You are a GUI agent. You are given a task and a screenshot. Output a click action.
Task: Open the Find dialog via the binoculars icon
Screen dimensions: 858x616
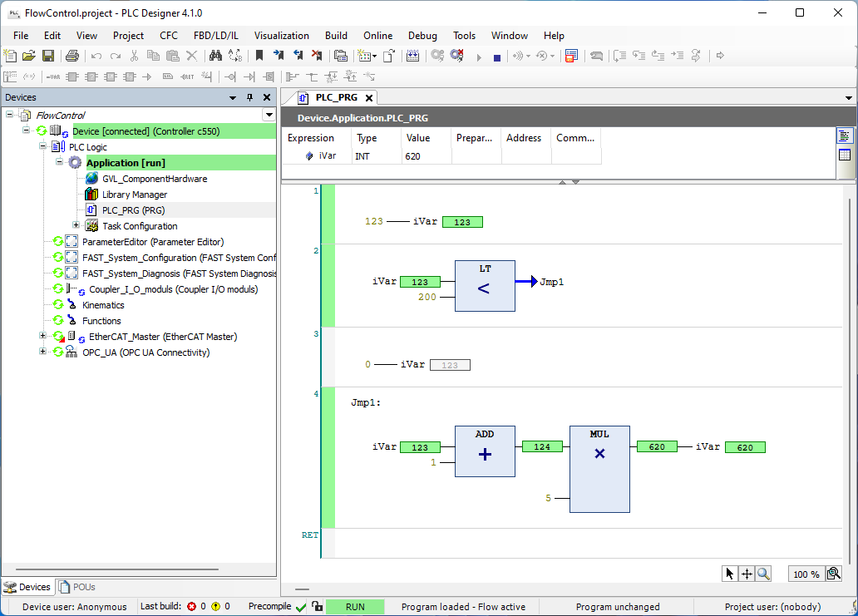coord(214,56)
